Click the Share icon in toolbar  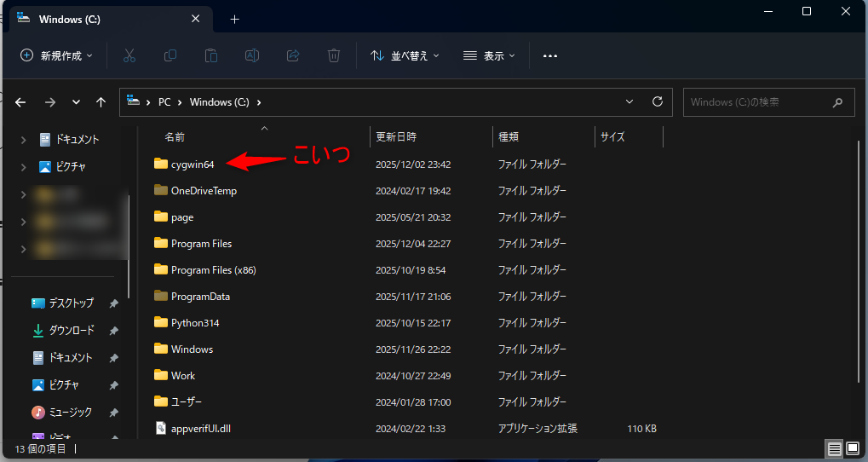293,55
